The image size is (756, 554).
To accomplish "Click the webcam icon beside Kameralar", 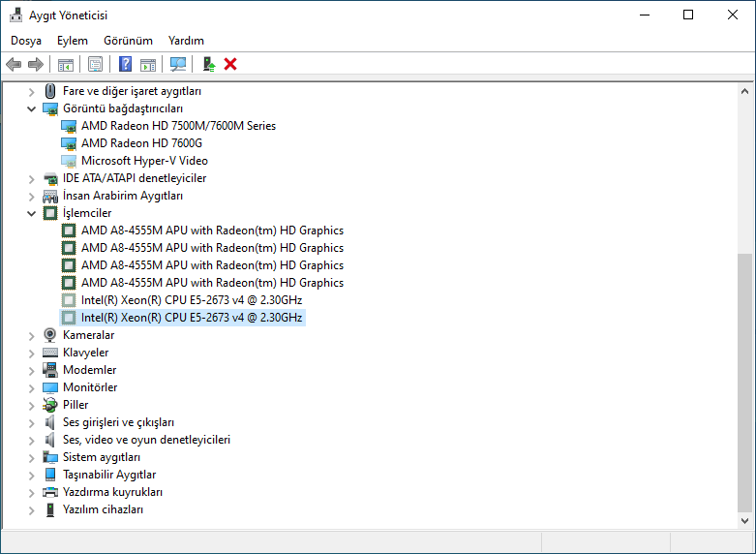I will 50,334.
